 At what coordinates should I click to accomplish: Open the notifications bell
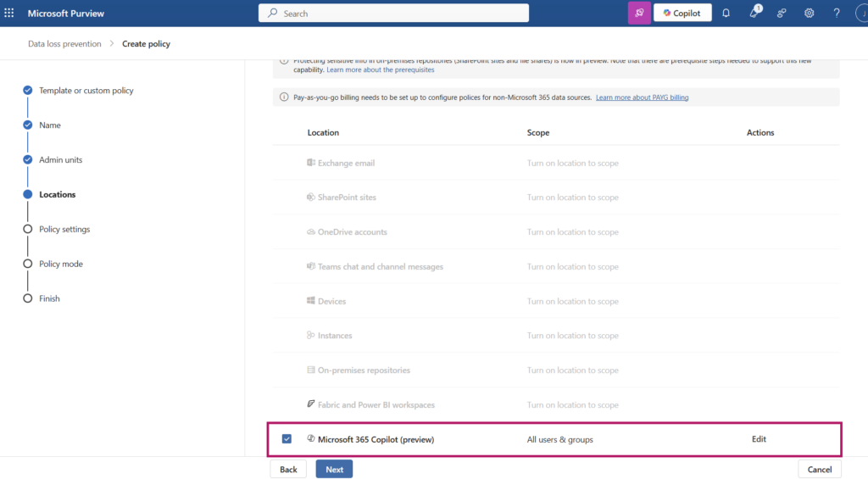[726, 13]
